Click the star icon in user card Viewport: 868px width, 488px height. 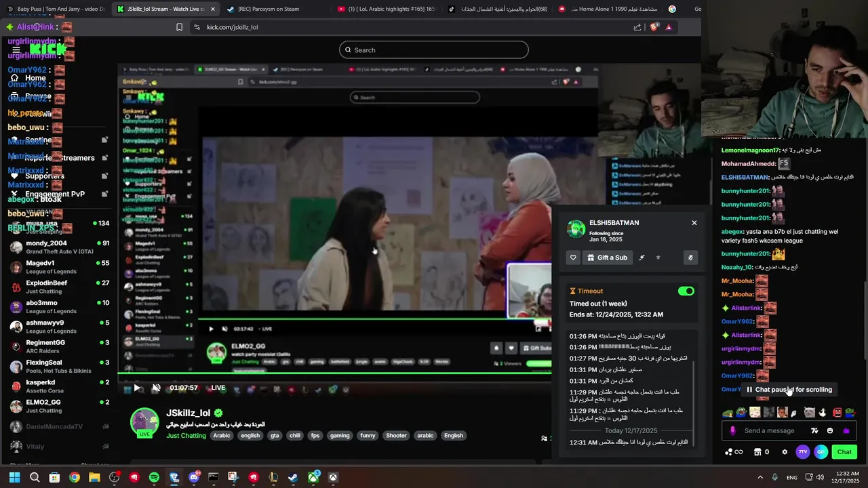tap(658, 258)
